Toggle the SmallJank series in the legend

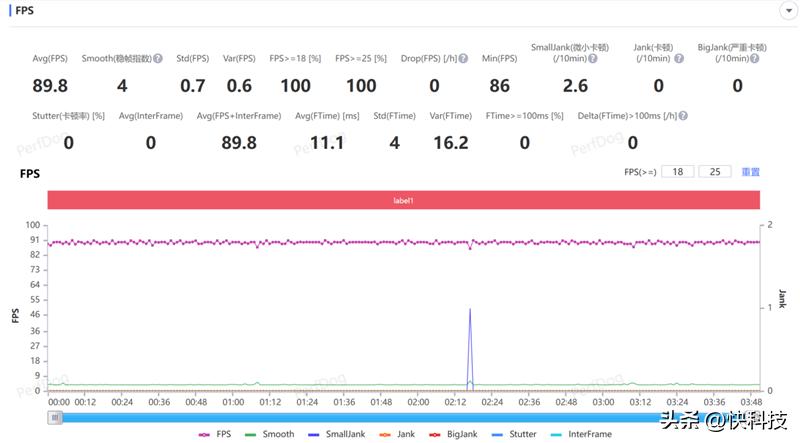337,434
